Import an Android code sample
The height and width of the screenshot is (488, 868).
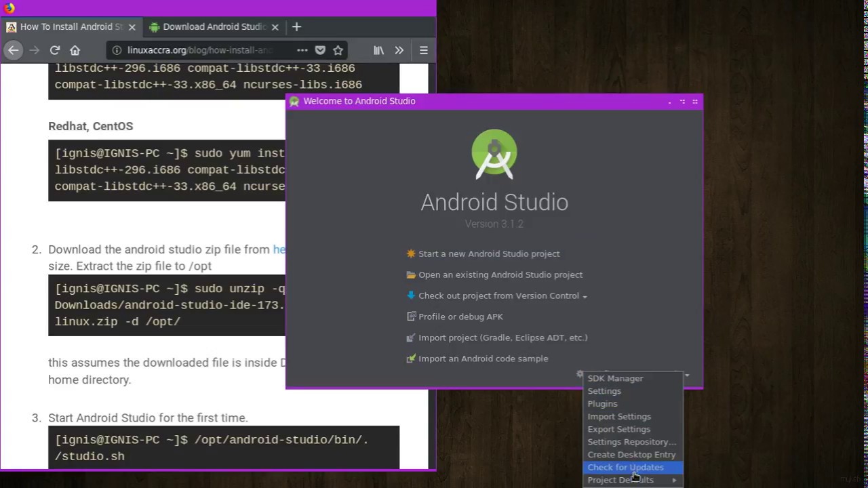click(483, 359)
